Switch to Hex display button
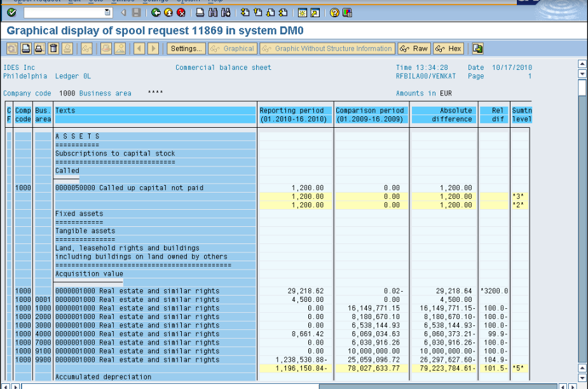This screenshot has width=588, height=389. coord(449,48)
